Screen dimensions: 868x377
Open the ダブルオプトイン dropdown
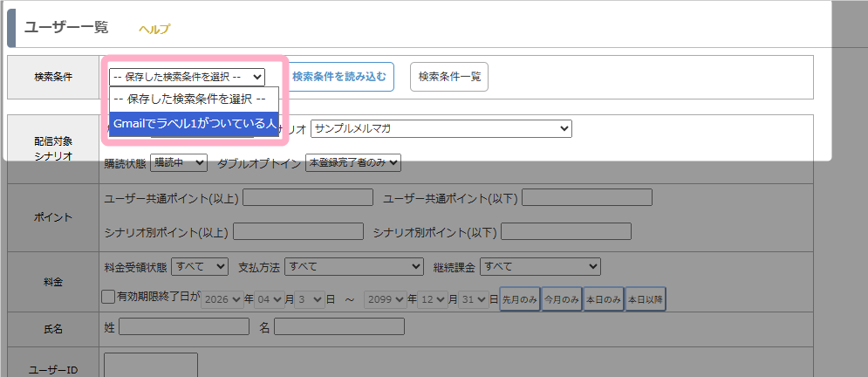[x=352, y=162]
